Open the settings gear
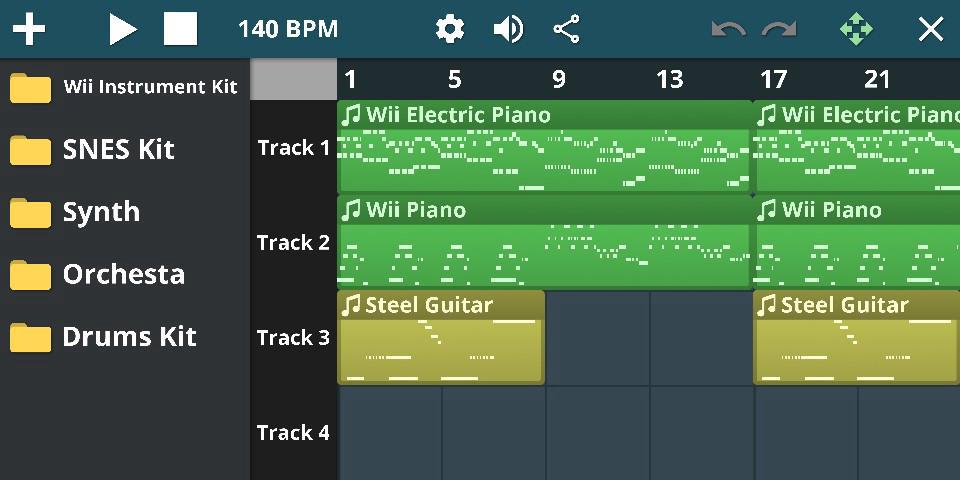This screenshot has width=960, height=480. pos(450,29)
